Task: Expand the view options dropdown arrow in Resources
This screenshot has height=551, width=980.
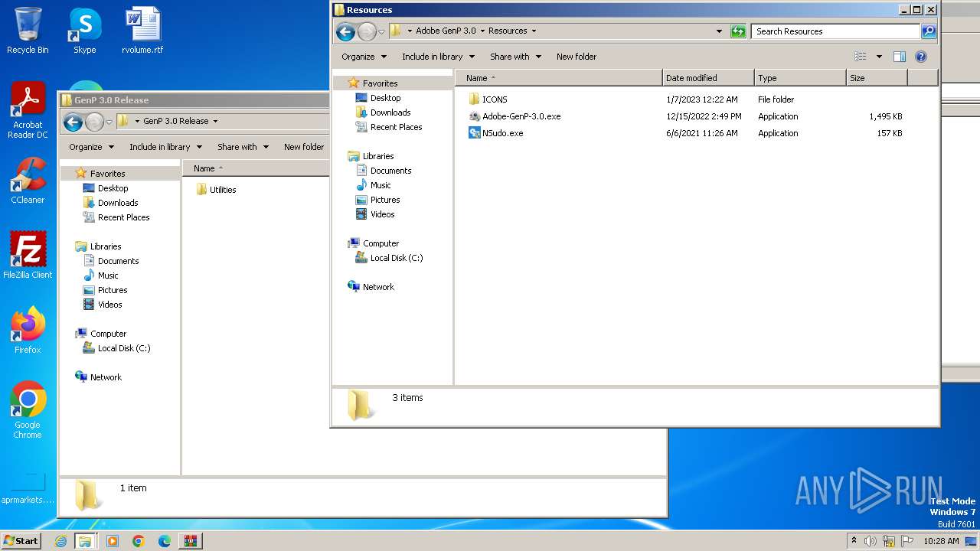Action: click(x=879, y=57)
